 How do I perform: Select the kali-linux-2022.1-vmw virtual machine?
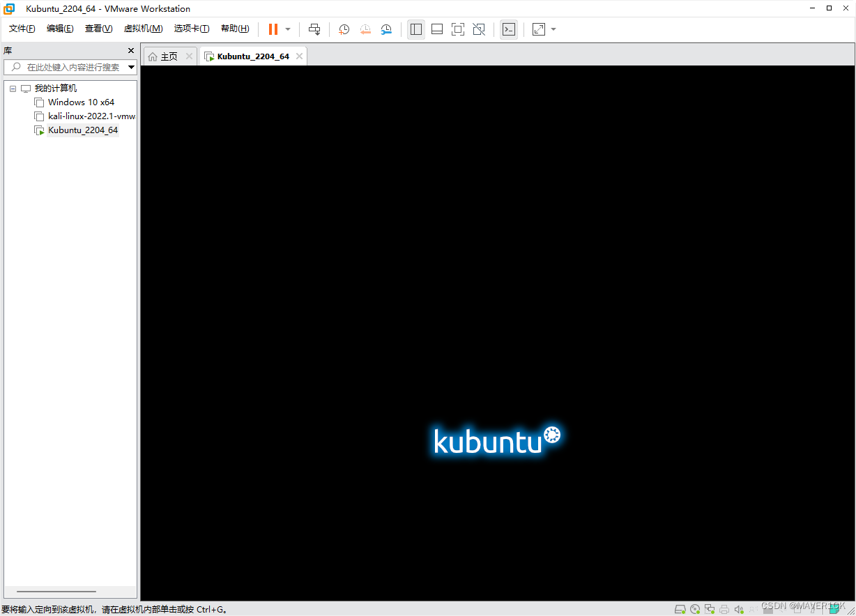pos(91,116)
